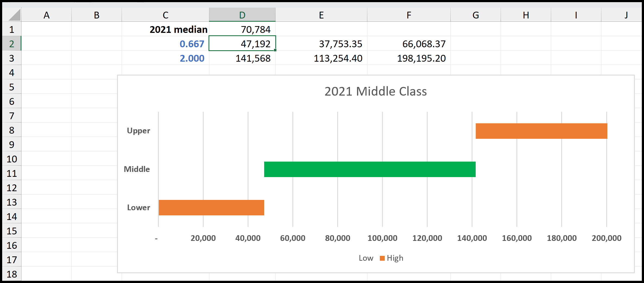This screenshot has height=283, width=644.
Task: Select the cell containing 141,568
Action: [242, 58]
